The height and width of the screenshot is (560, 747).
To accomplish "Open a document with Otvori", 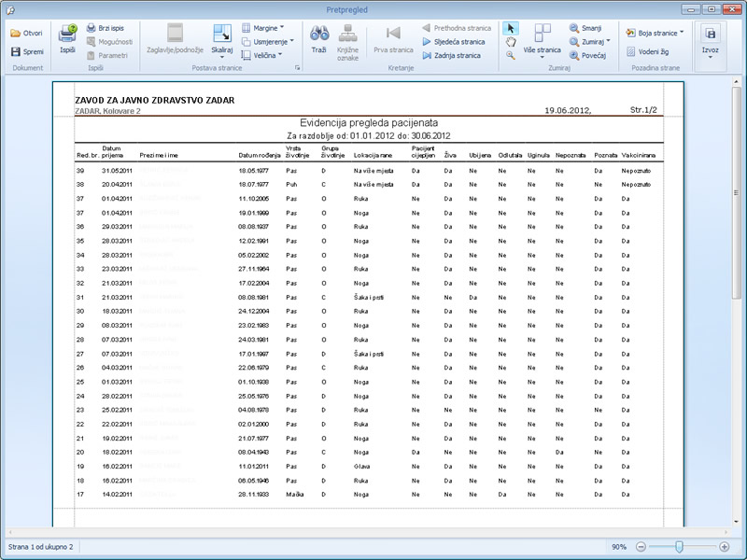I will click(27, 33).
